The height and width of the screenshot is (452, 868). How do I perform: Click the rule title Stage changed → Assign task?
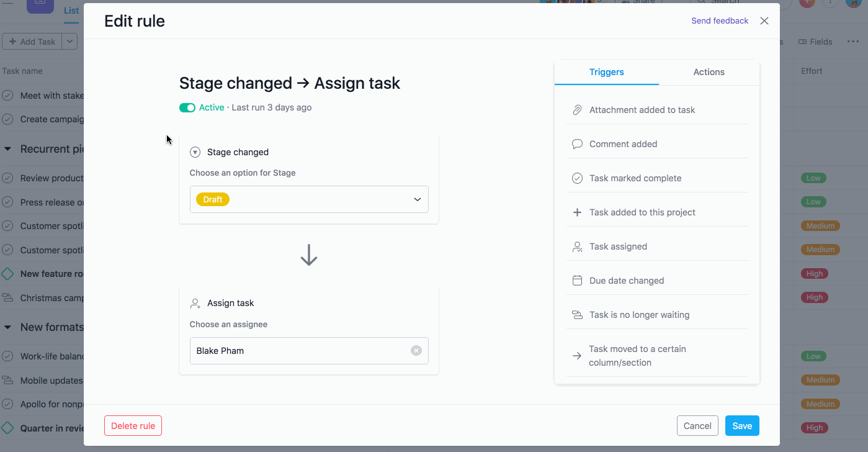[290, 83]
